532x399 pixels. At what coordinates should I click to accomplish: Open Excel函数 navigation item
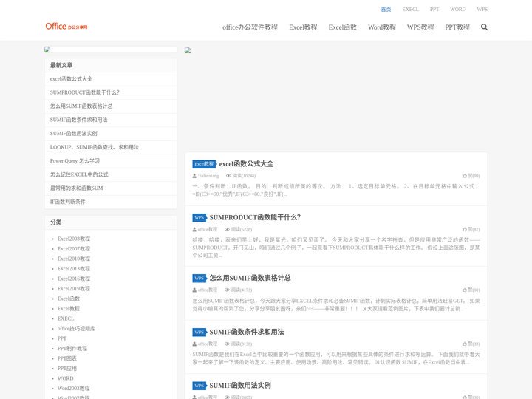coord(343,27)
